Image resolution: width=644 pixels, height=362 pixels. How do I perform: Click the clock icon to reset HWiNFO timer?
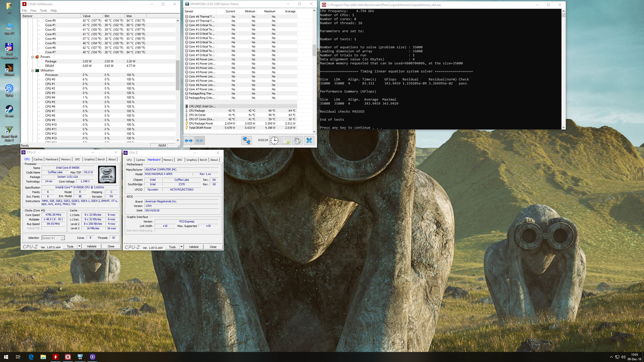coord(274,140)
